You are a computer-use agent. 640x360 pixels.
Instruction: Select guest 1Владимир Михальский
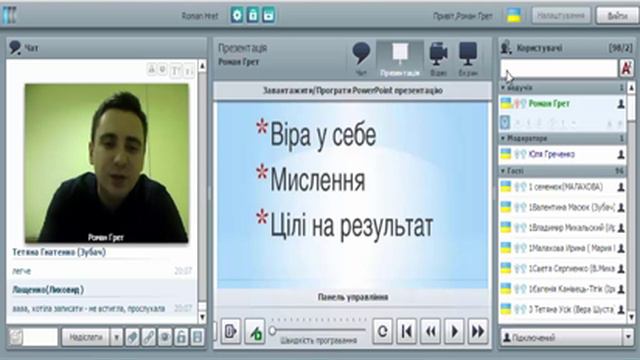pyautogui.click(x=562, y=228)
